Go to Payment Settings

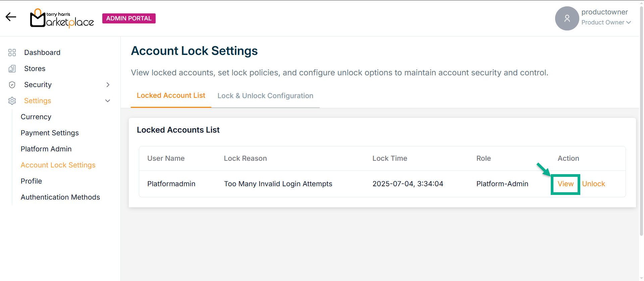(50, 133)
